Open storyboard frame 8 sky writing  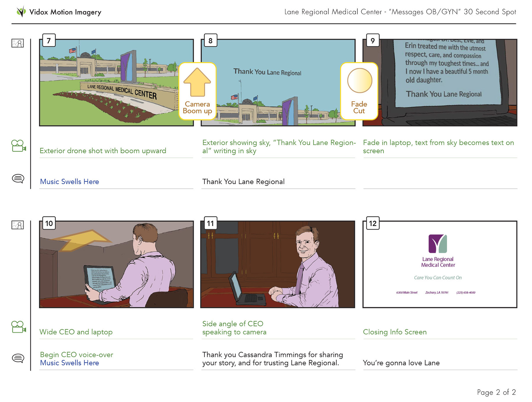coord(278,83)
